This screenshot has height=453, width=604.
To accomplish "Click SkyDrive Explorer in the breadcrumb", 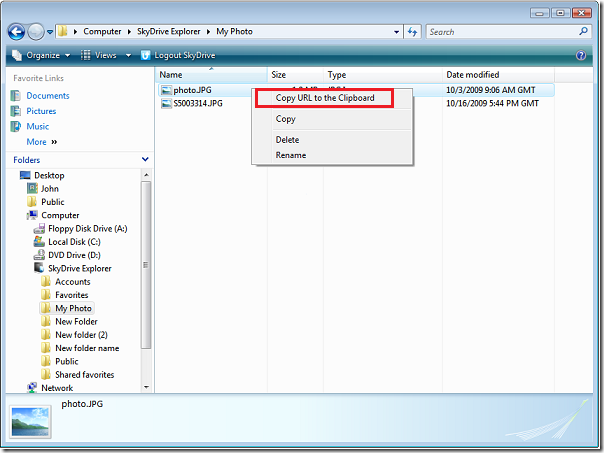I will (169, 32).
